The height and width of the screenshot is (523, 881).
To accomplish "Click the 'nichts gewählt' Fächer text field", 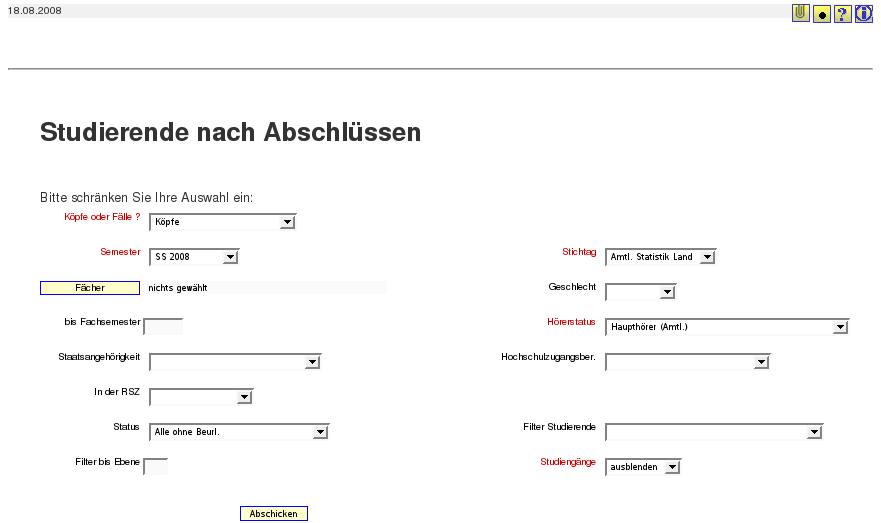I will (x=266, y=288).
